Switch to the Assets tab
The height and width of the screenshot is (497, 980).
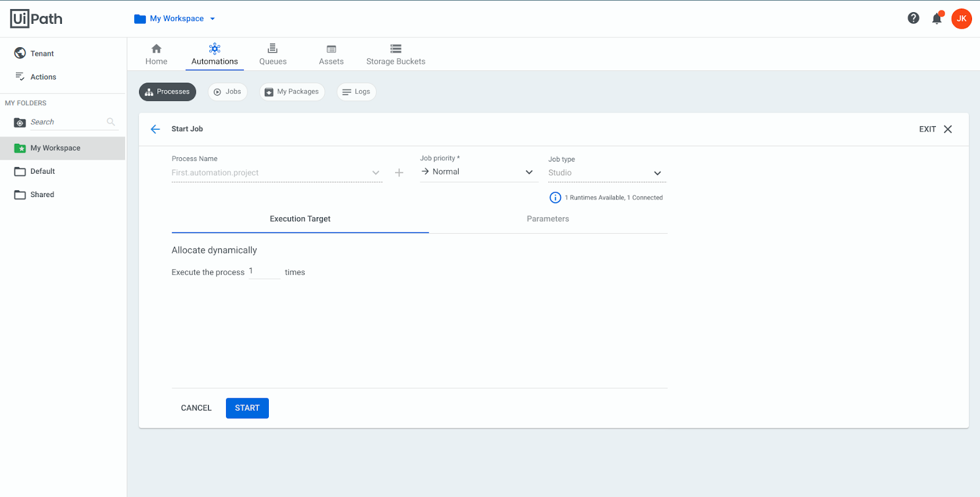point(331,54)
